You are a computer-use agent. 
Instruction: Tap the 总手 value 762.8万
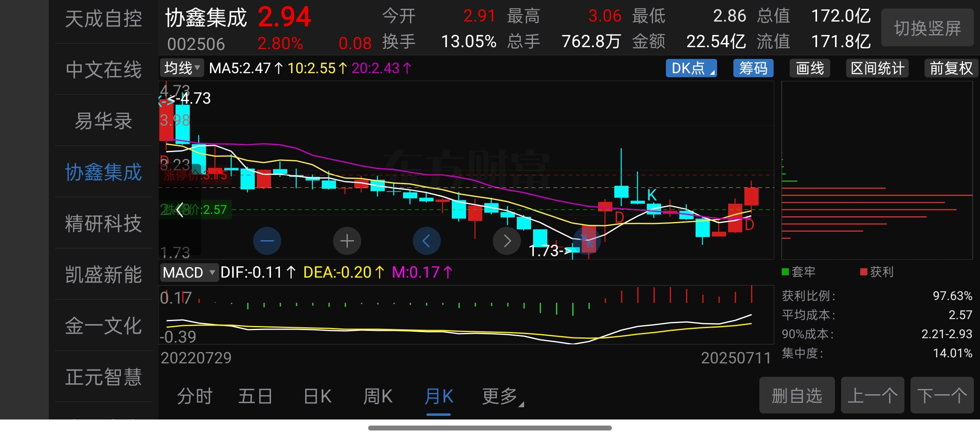[591, 41]
